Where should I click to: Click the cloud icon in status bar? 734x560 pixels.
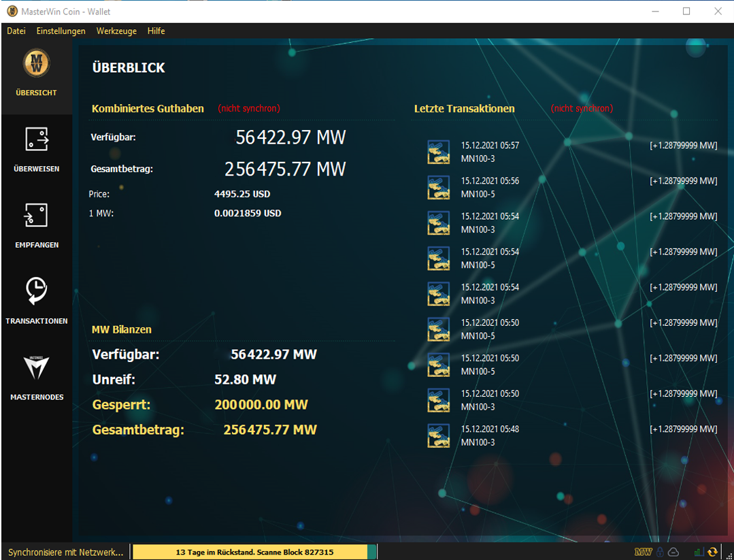pos(673,552)
